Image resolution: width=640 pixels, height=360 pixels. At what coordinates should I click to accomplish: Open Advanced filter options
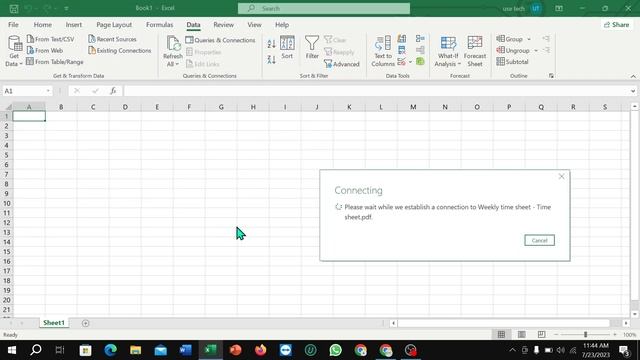342,64
